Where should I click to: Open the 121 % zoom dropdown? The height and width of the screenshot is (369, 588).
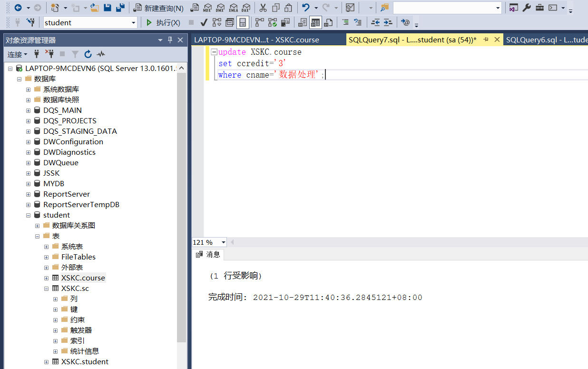point(224,242)
